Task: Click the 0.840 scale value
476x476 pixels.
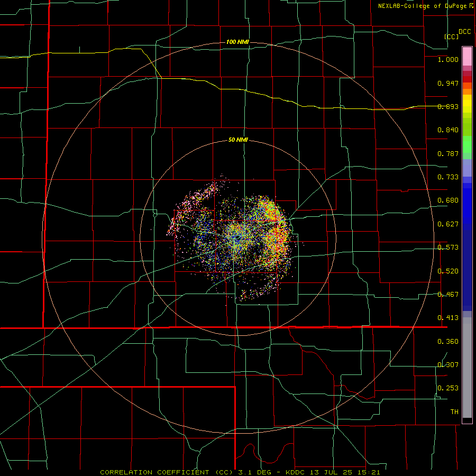Action: [448, 130]
